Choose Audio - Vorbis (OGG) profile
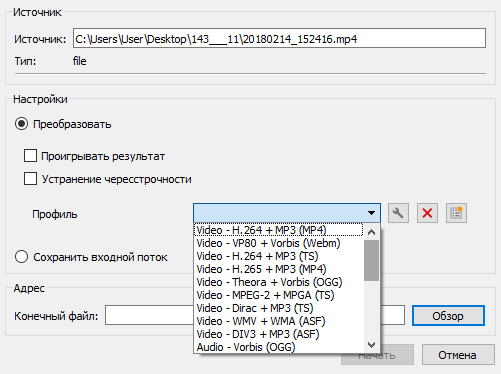The width and height of the screenshot is (501, 374). tap(279, 347)
